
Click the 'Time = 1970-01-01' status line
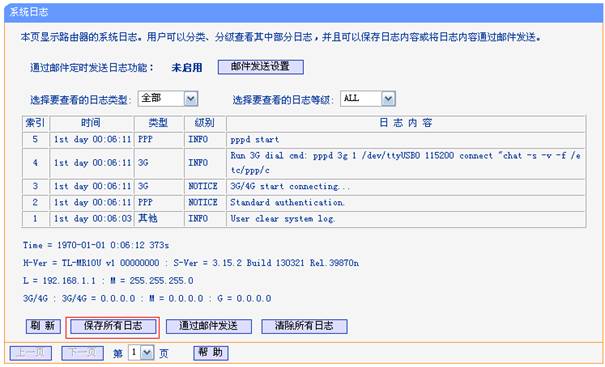(96, 245)
